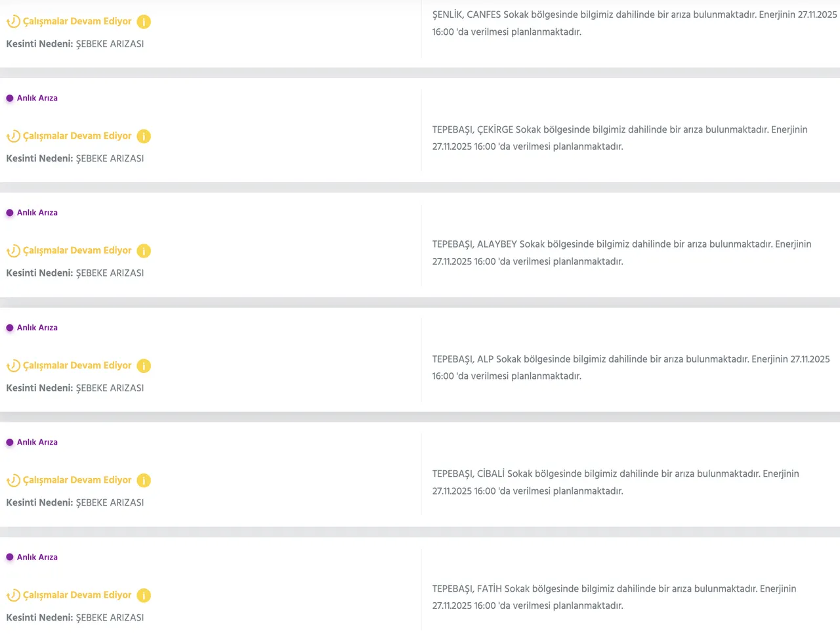Click info icon in the CANFES Sokak outage row
This screenshot has width=840, height=635.
pyautogui.click(x=144, y=22)
